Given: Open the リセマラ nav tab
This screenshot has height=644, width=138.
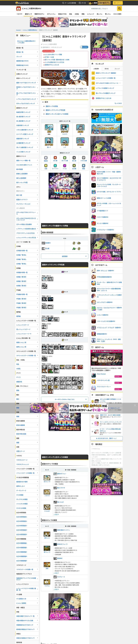Looking at the screenshot, I should point(19,14).
